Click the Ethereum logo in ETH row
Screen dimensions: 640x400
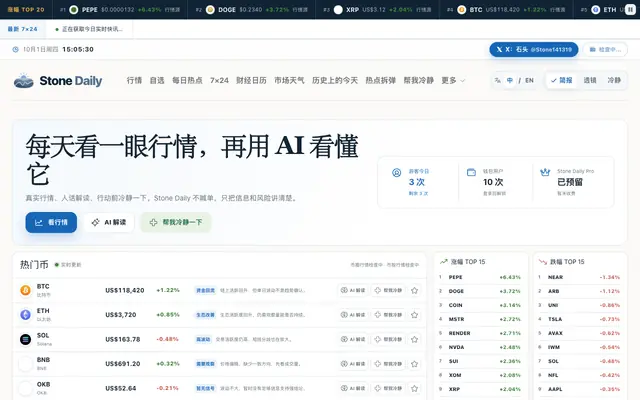(25, 315)
